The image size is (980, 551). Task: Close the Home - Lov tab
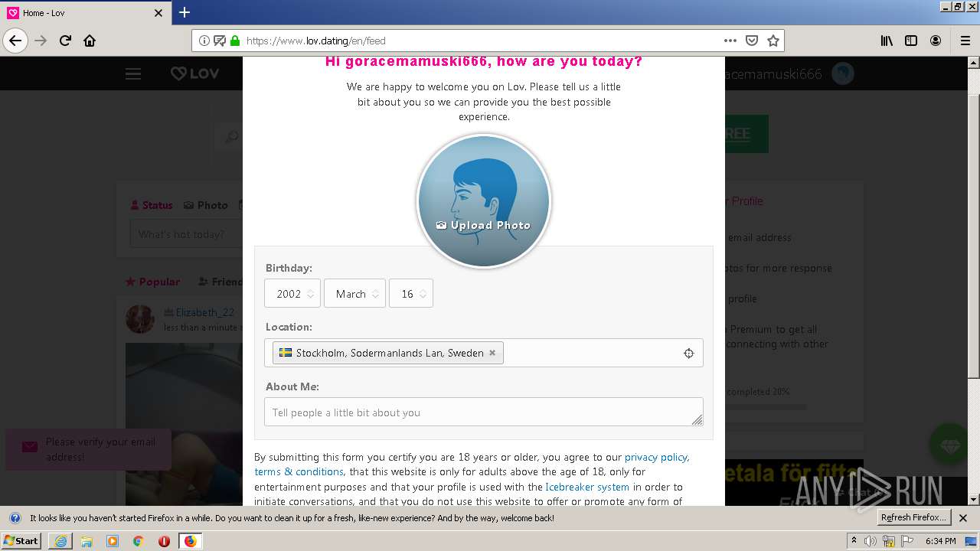[x=158, y=13]
